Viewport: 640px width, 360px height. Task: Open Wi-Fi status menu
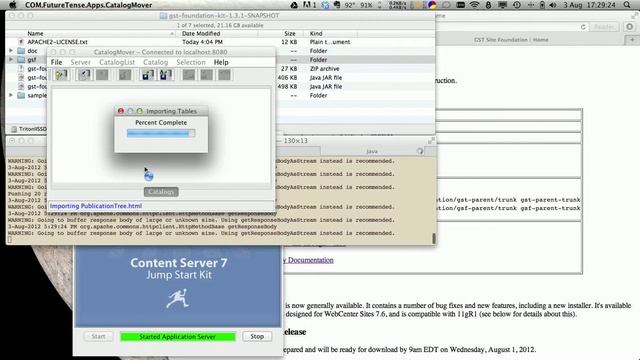[474, 5]
